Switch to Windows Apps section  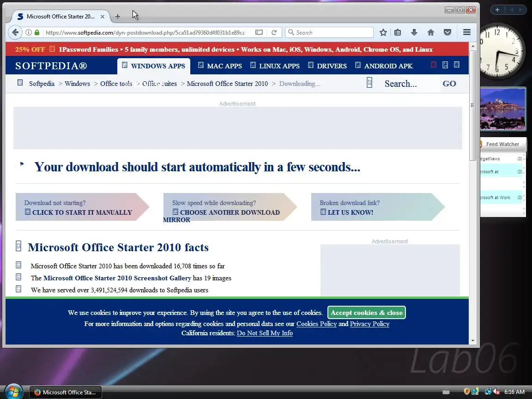point(154,66)
